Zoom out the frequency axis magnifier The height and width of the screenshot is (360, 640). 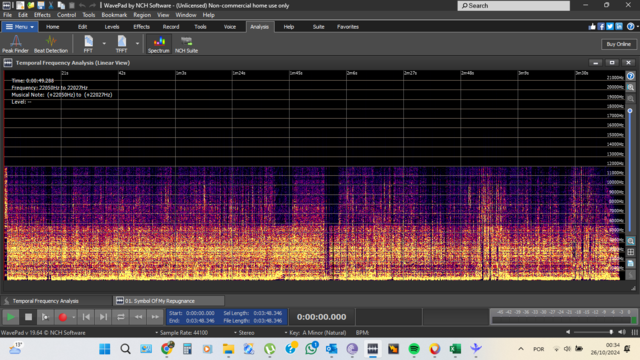631,99
